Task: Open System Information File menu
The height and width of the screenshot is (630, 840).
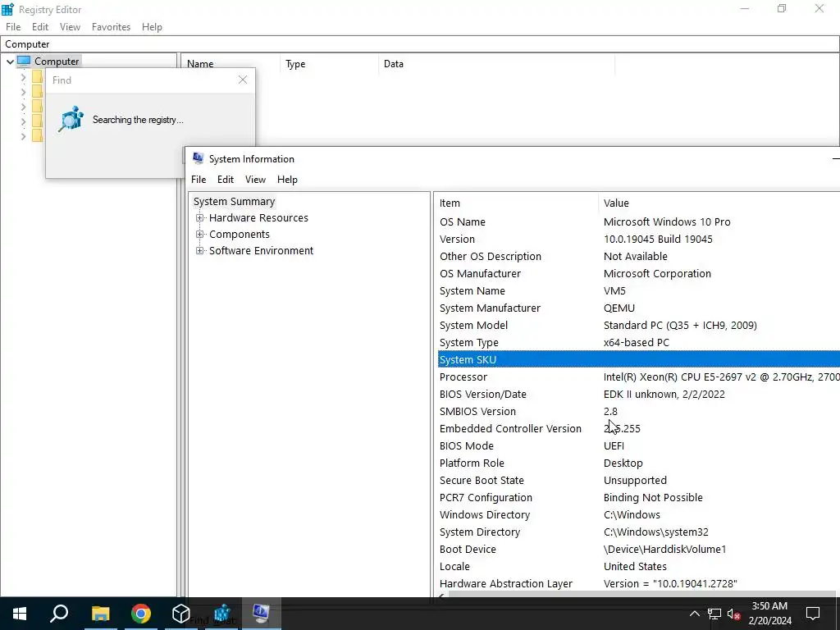Action: pos(199,180)
